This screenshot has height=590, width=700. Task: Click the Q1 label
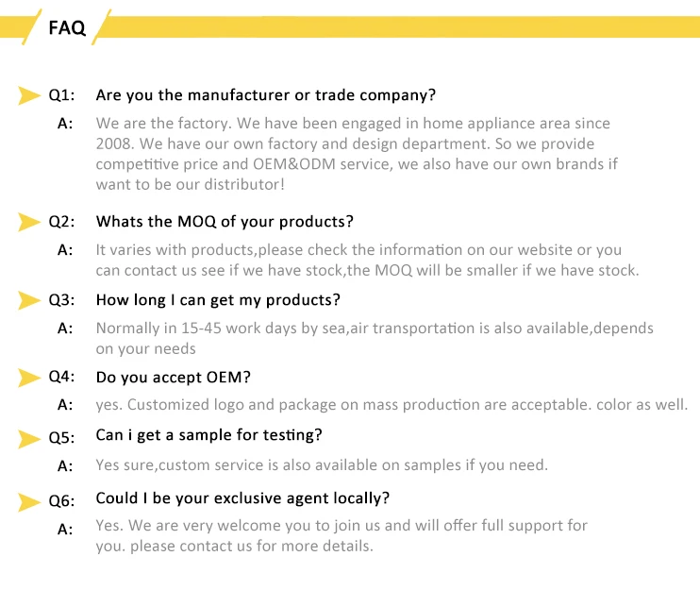coord(61,95)
